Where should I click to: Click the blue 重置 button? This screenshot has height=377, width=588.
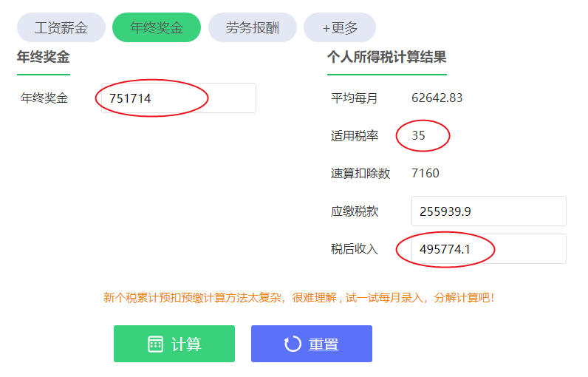point(312,344)
